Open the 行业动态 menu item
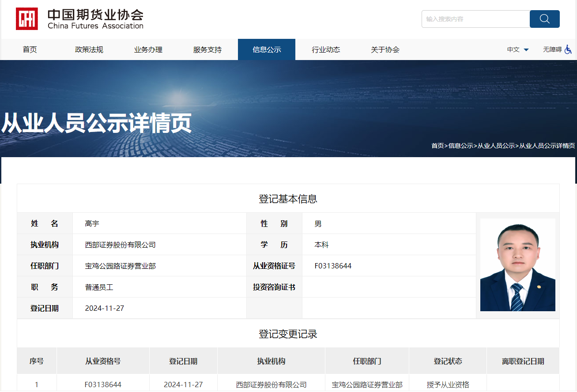The width and height of the screenshot is (577, 392). pos(326,49)
